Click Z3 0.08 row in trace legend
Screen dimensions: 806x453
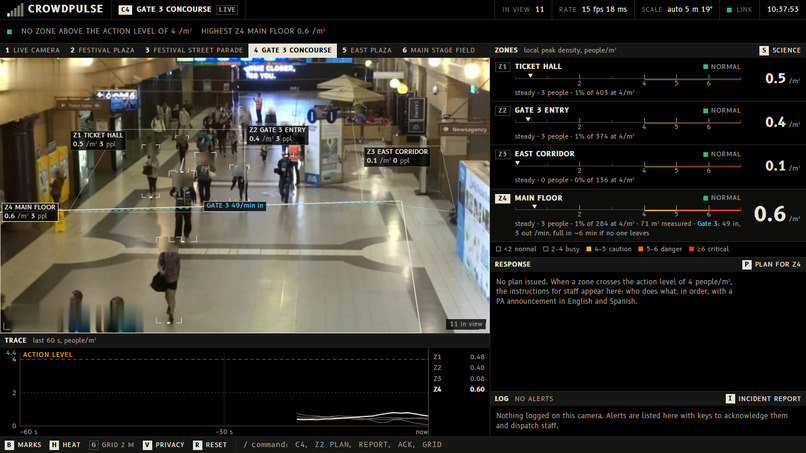tap(459, 378)
